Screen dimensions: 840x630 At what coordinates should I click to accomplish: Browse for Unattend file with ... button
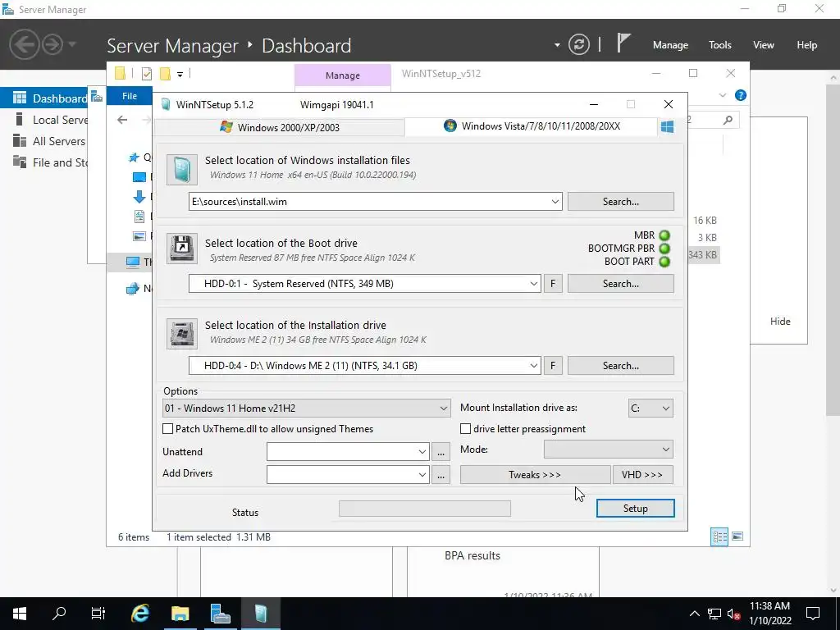click(441, 452)
